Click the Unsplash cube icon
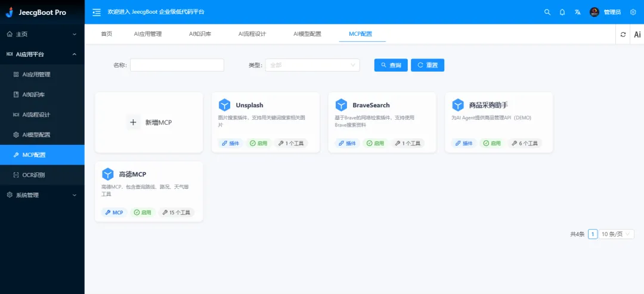The width and height of the screenshot is (644, 294). tap(224, 105)
